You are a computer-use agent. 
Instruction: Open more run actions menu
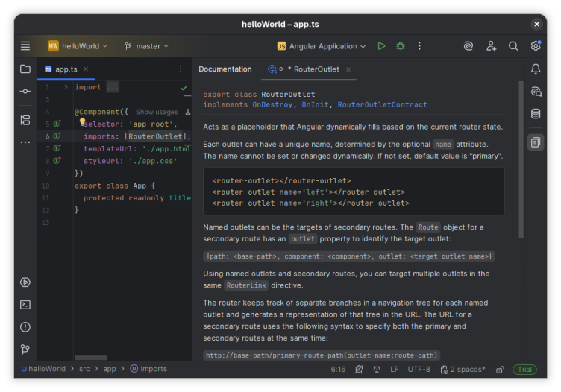(419, 46)
